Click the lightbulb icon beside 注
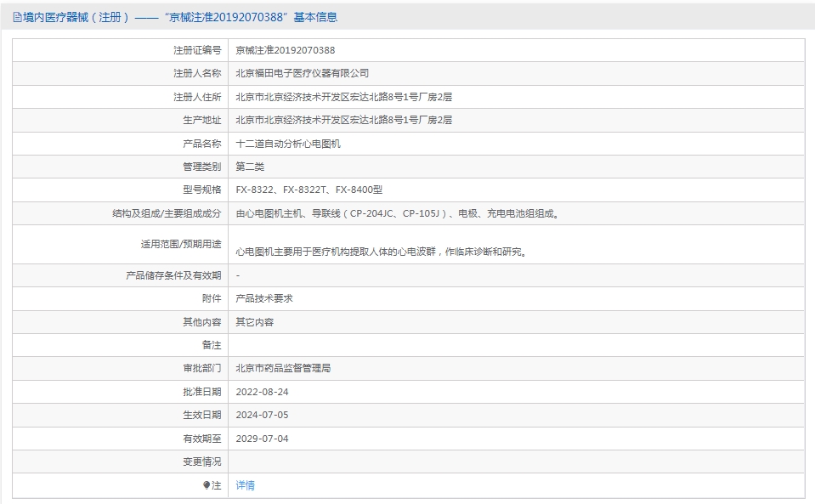Viewport: 815px width, 504px height. (x=207, y=485)
